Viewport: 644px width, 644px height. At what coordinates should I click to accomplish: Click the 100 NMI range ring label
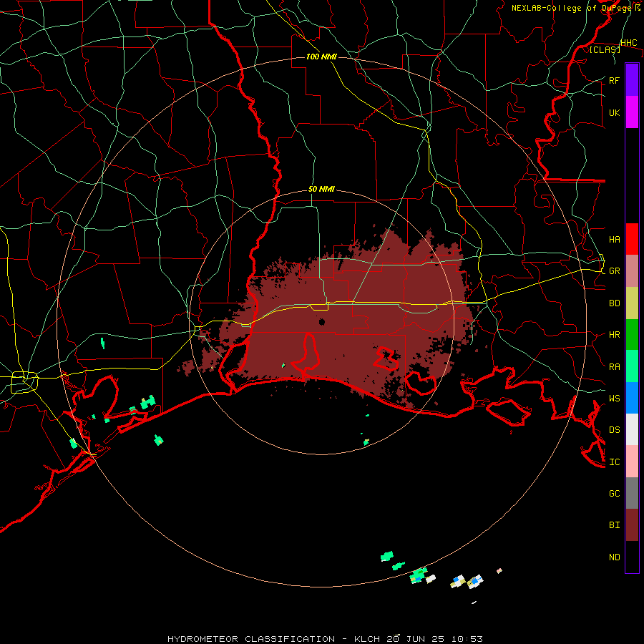321,57
